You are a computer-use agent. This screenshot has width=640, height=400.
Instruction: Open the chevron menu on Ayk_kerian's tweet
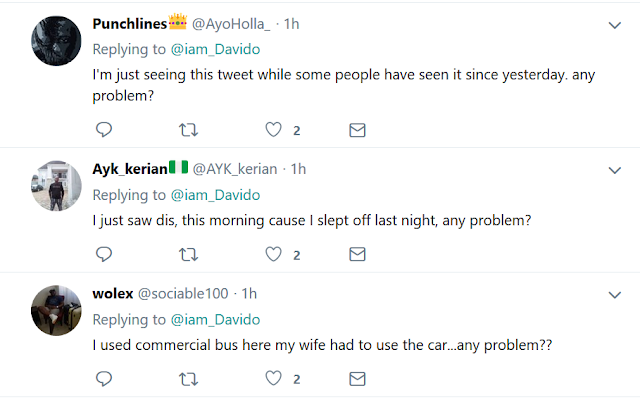tap(616, 170)
